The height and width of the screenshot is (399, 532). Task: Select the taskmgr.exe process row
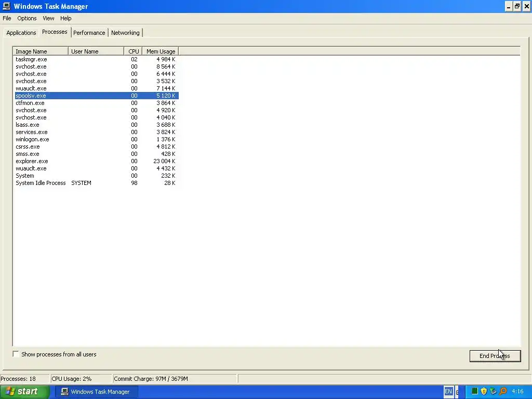tap(97, 59)
